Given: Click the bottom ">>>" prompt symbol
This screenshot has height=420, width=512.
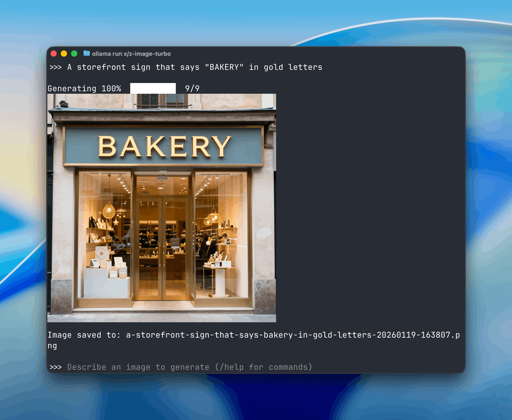Looking at the screenshot, I should (x=55, y=367).
